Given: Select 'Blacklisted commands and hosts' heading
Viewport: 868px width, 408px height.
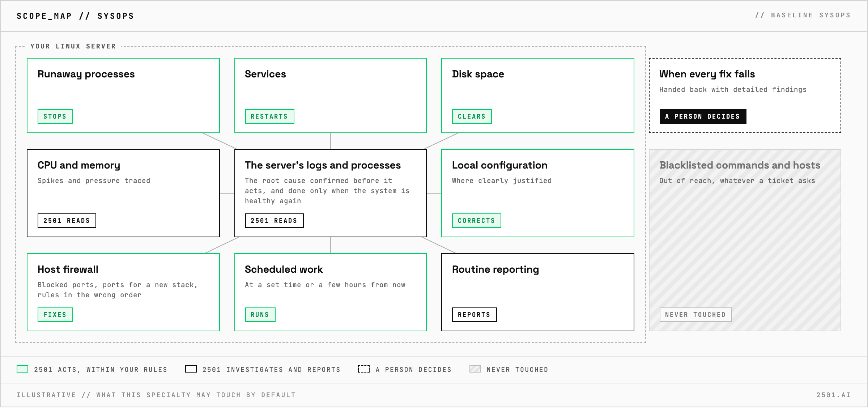Looking at the screenshot, I should 740,165.
